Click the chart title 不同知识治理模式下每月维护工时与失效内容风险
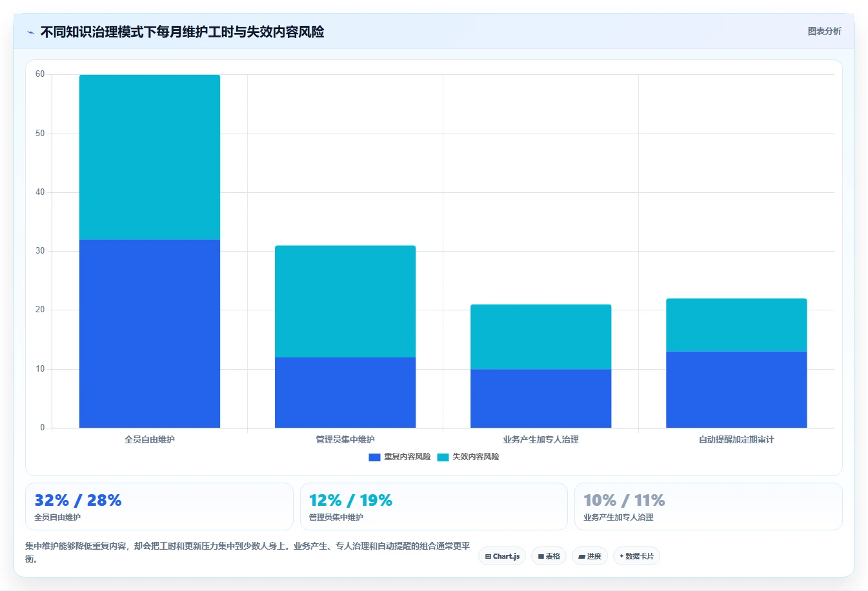The image size is (868, 591). pos(182,32)
